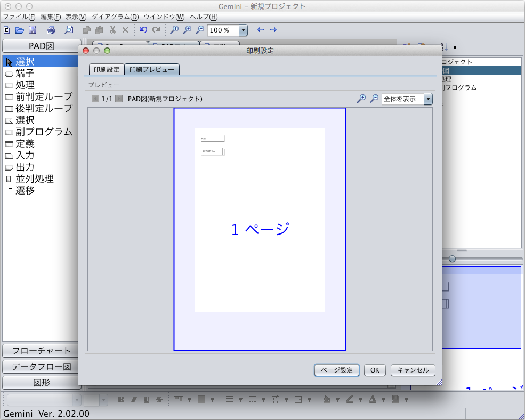Click the new project icon in toolbar
Screen dimensions: 525x420
(x=7, y=30)
